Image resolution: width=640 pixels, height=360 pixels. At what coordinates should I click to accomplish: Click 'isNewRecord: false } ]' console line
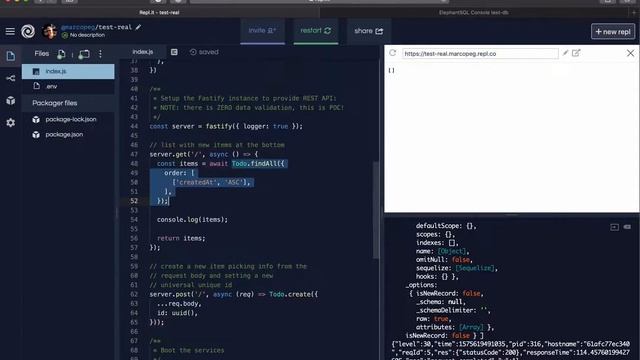pyautogui.click(x=444, y=336)
